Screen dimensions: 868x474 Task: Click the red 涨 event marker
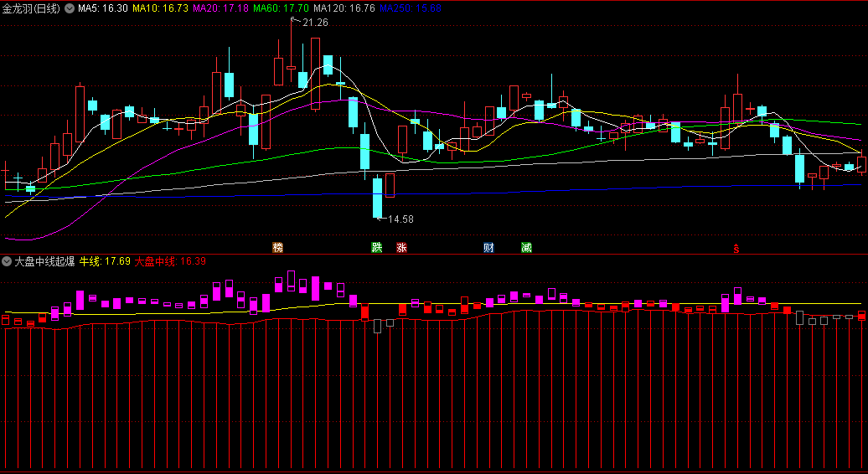click(401, 248)
